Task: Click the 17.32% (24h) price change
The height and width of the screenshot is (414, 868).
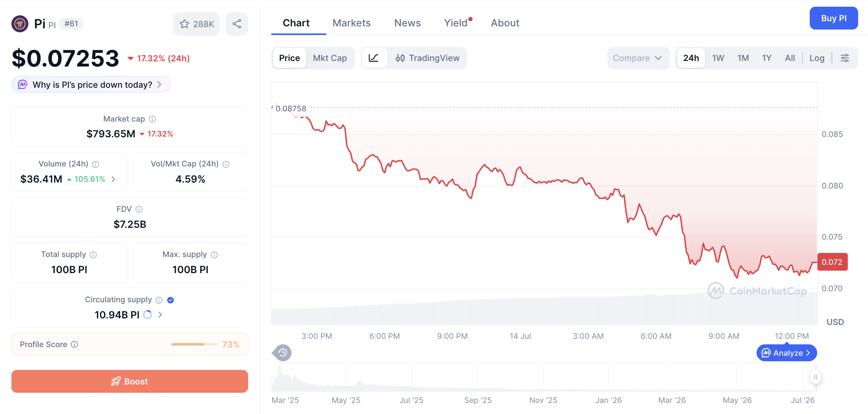Action: coord(159,58)
